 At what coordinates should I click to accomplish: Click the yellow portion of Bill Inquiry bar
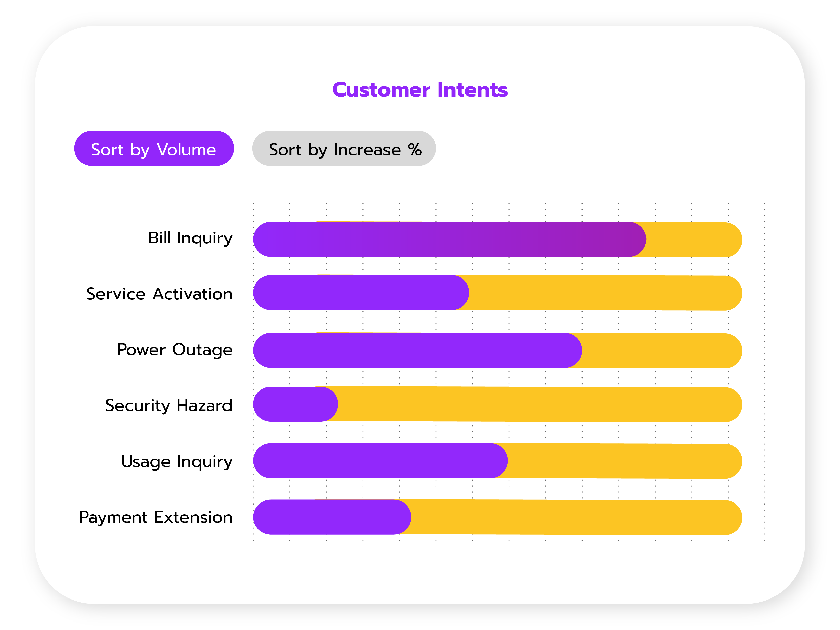[693, 240]
